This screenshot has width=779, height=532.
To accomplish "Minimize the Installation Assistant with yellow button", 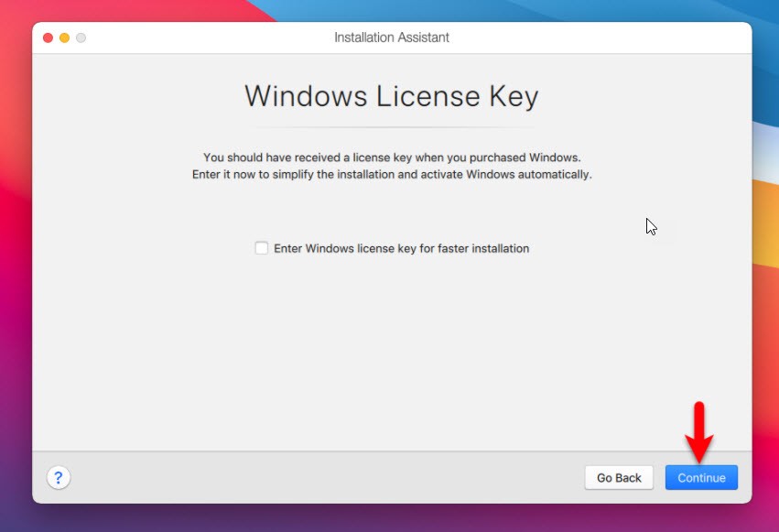I will click(65, 38).
